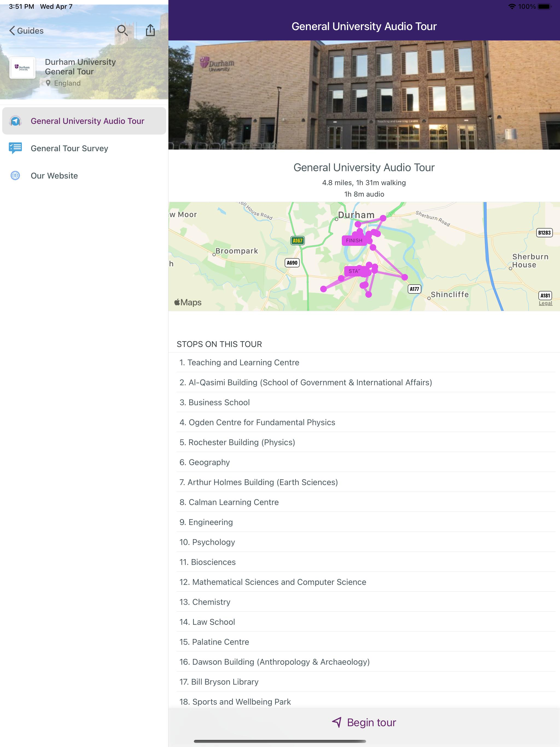Tap the England location pin icon
The width and height of the screenshot is (560, 747).
(x=48, y=83)
